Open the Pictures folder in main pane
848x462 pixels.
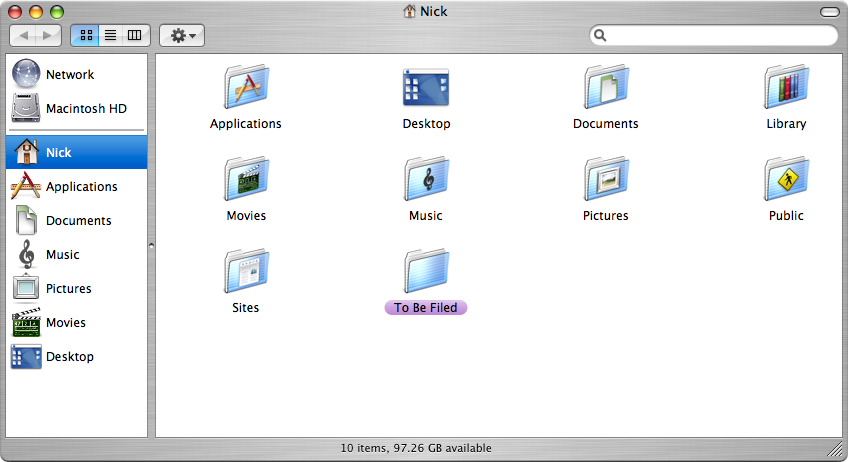coord(606,179)
